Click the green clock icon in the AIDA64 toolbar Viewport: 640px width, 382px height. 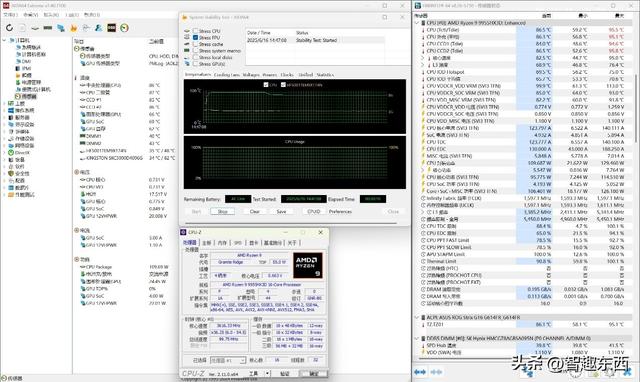click(124, 28)
